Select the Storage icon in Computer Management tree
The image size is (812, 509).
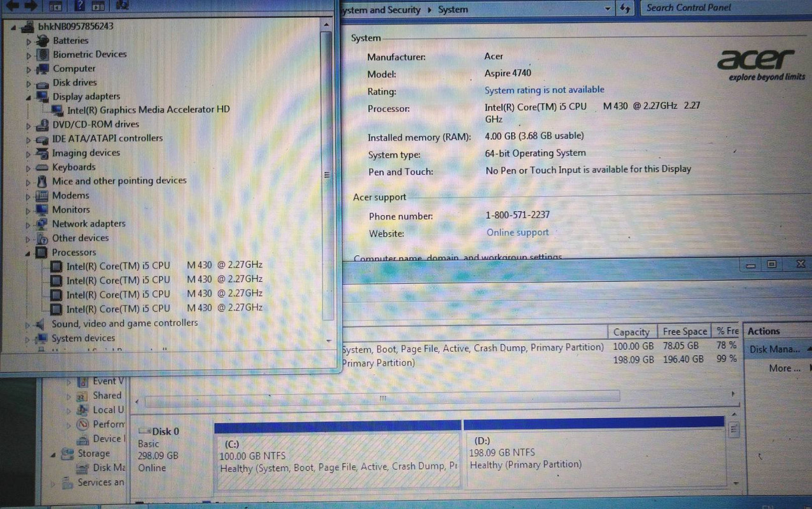(67, 454)
